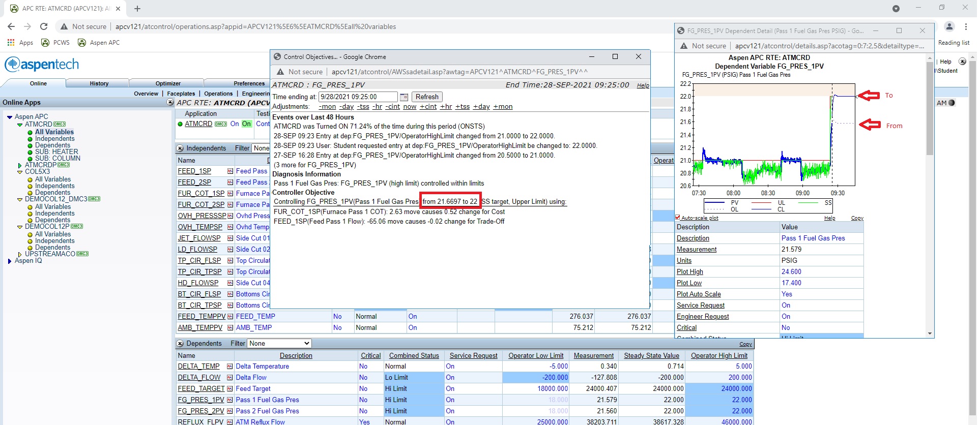This screenshot has height=425, width=980.
Task: Click Help link in Control Objectives window
Action: point(643,85)
